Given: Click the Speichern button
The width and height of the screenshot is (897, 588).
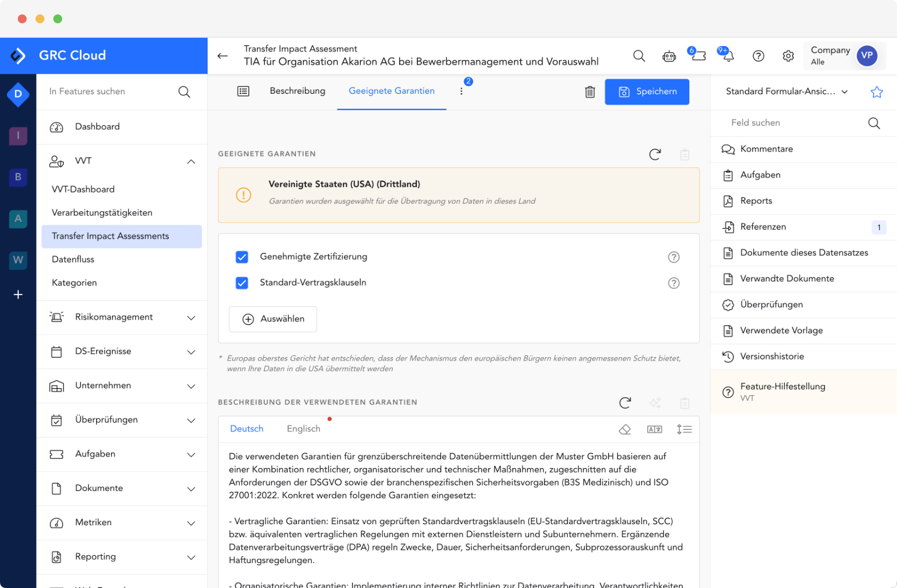Looking at the screenshot, I should pos(647,92).
